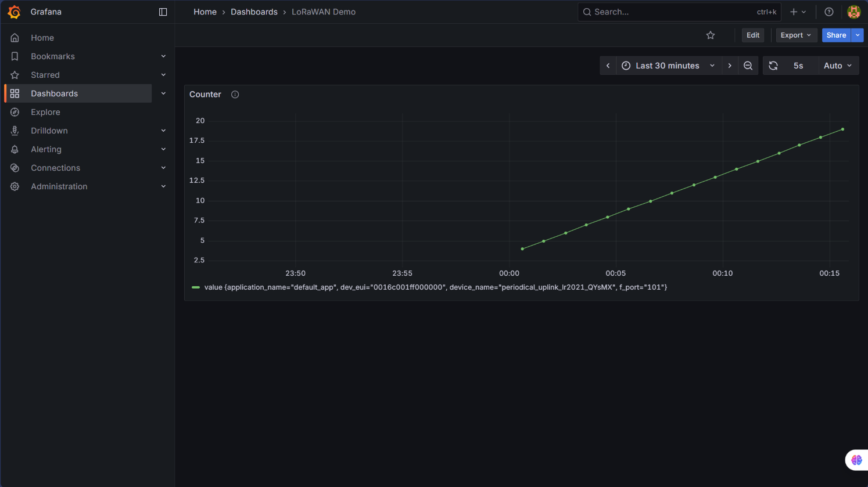Click the Counter panel info icon
The height and width of the screenshot is (487, 868).
[235, 95]
